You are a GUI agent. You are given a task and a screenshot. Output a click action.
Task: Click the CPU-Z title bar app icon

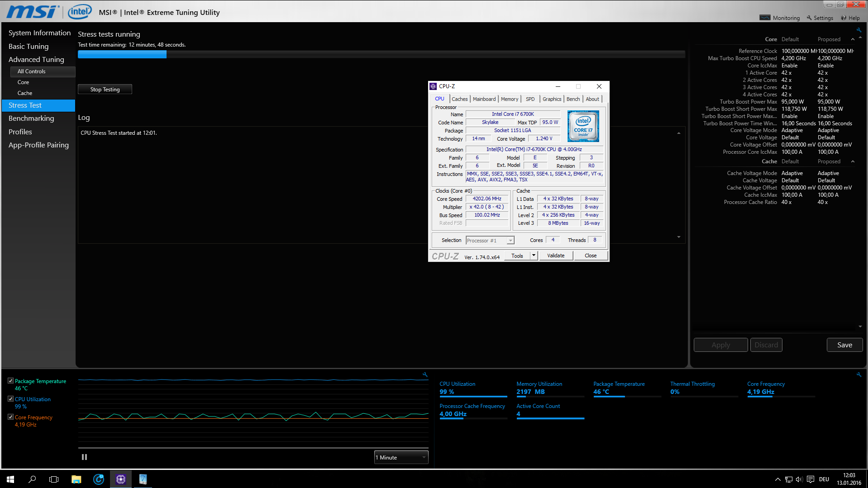tap(433, 86)
